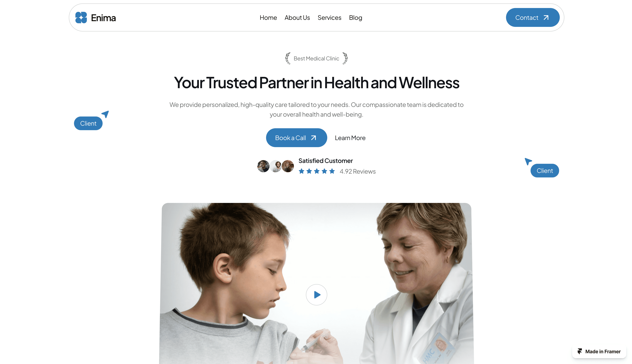This screenshot has width=632, height=364.
Task: Click the Contact button
Action: 533,18
